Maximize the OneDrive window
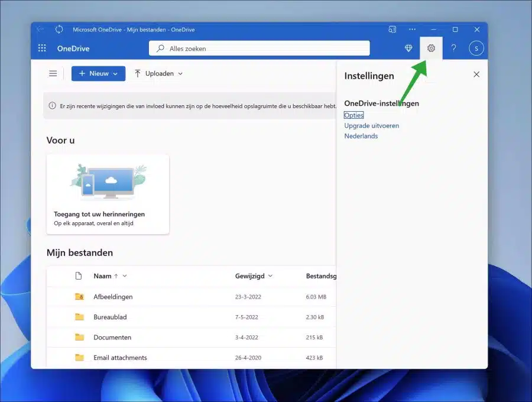This screenshot has height=402, width=532. [455, 30]
